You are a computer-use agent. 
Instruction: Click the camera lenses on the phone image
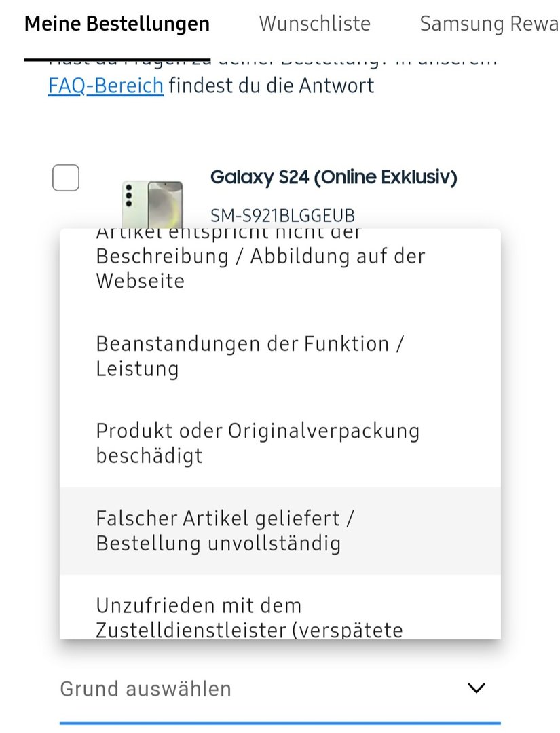click(129, 194)
